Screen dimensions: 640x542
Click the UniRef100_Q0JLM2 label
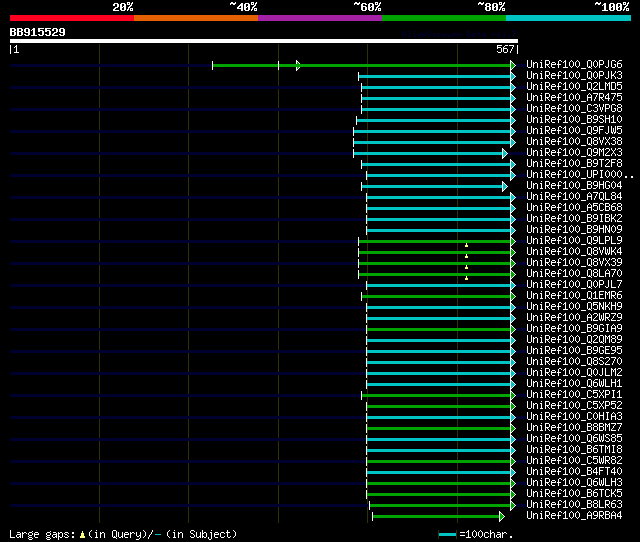click(x=574, y=373)
